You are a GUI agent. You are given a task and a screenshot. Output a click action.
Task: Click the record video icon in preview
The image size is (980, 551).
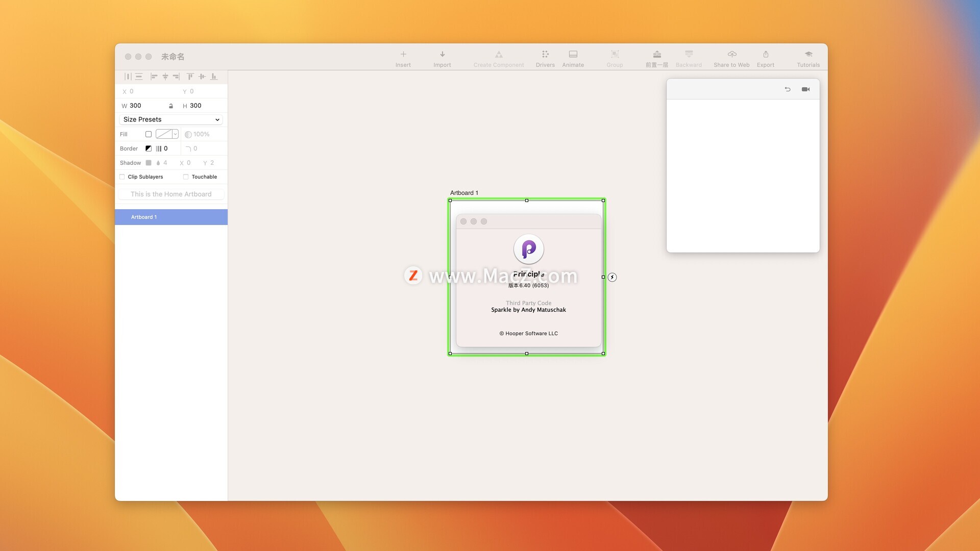click(805, 89)
